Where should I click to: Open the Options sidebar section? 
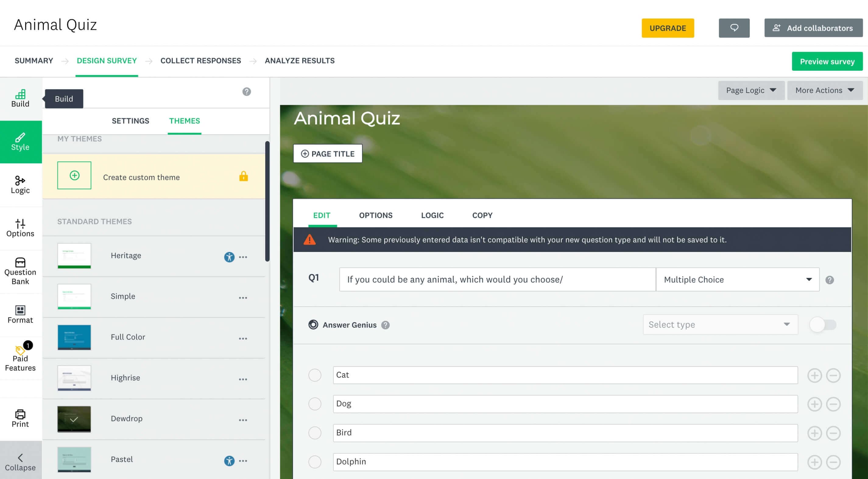coord(20,228)
